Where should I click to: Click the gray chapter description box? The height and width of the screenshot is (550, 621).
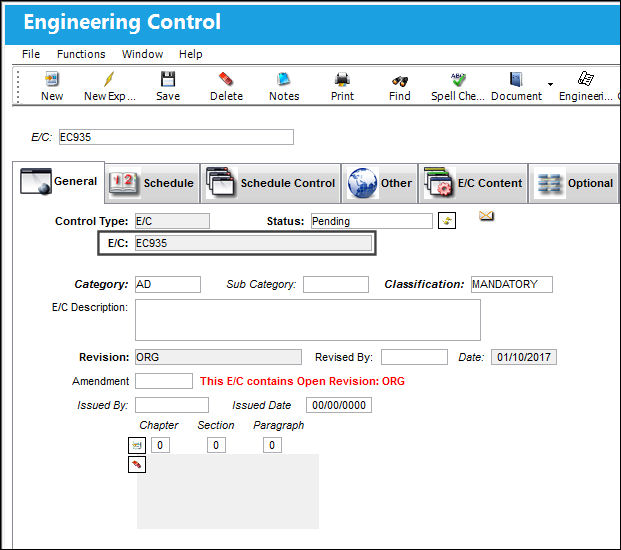(228, 491)
